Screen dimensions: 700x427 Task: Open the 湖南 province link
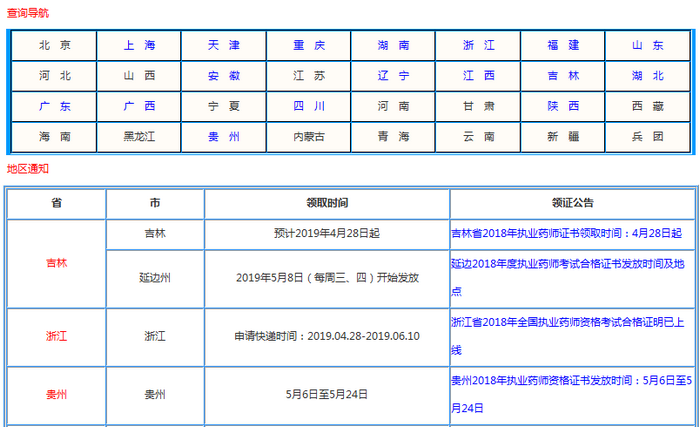coord(393,45)
